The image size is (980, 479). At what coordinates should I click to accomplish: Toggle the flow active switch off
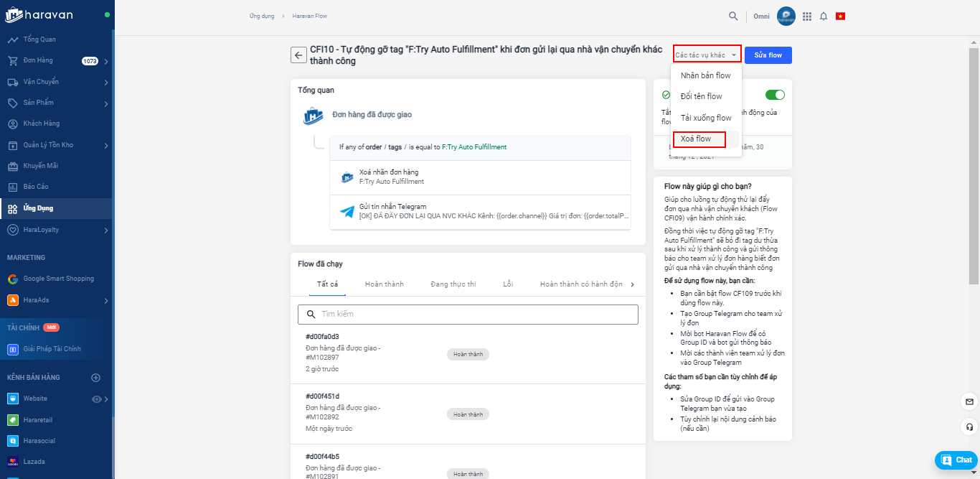(x=775, y=95)
